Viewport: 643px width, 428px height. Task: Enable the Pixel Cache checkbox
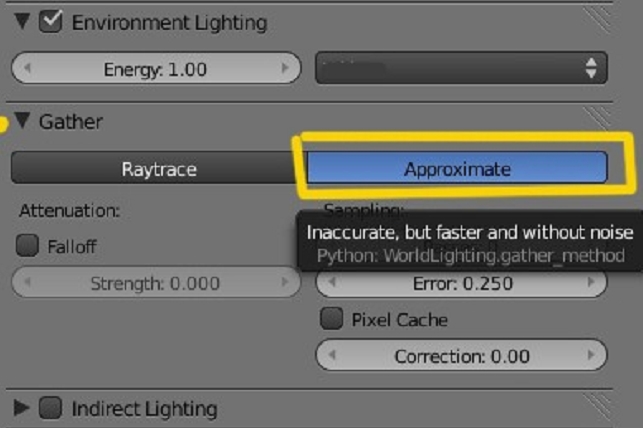tap(331, 319)
